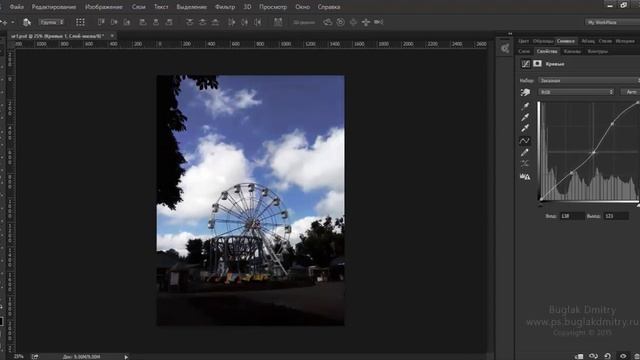The height and width of the screenshot is (360, 640).
Task: Click Auto-Align Layers icon
Action: point(278,22)
